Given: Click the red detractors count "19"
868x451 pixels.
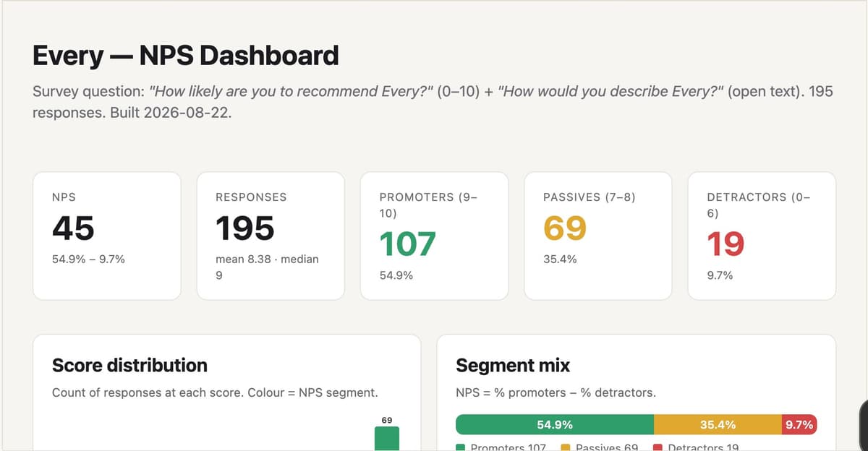Looking at the screenshot, I should point(726,245).
